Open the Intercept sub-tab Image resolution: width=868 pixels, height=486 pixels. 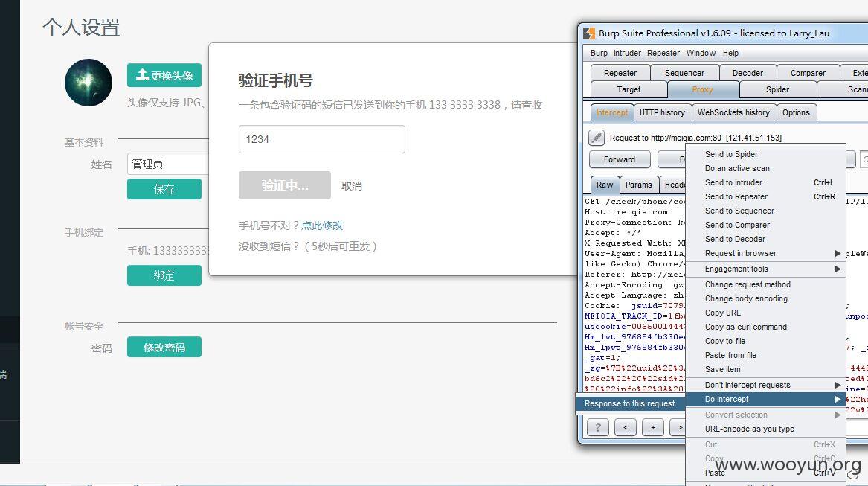pyautogui.click(x=611, y=112)
